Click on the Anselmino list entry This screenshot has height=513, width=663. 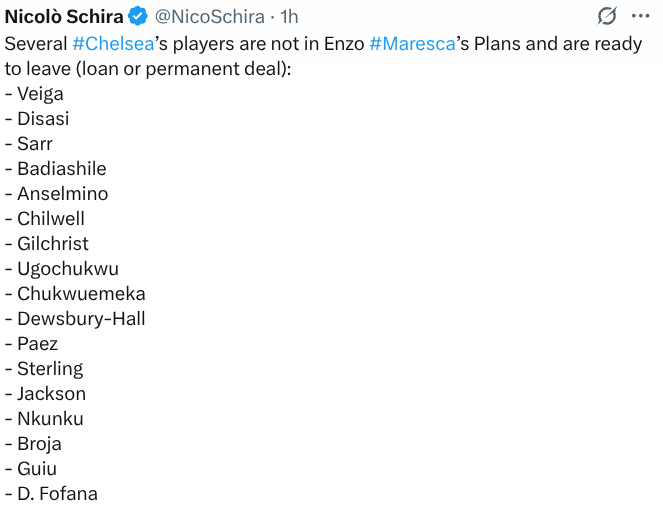(x=62, y=194)
